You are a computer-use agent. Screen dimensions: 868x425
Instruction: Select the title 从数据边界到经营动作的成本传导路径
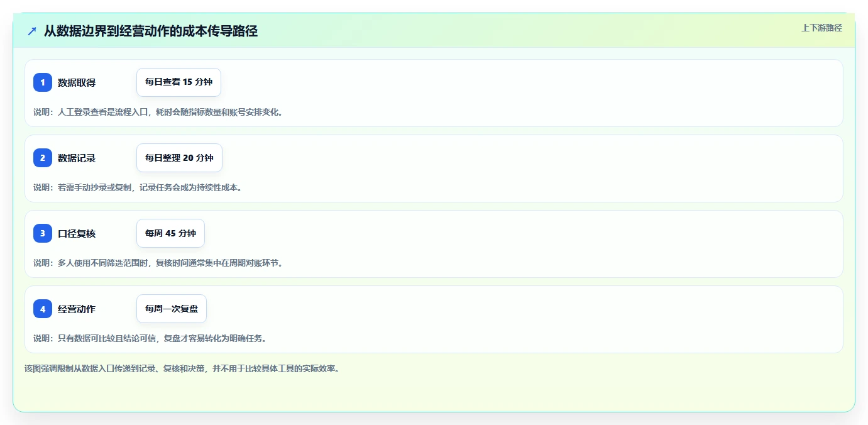point(151,31)
